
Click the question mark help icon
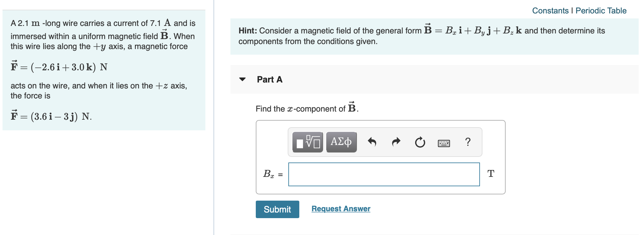[468, 142]
